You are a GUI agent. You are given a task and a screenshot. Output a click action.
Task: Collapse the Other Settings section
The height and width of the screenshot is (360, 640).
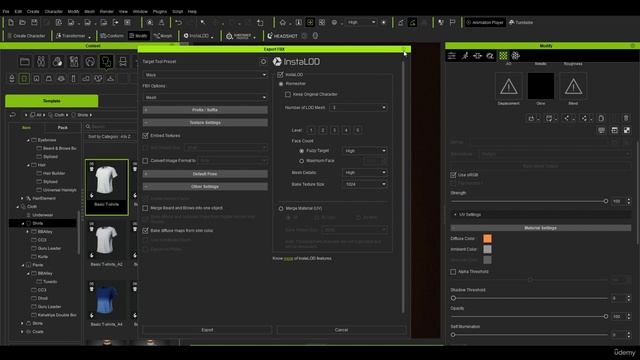coord(205,187)
